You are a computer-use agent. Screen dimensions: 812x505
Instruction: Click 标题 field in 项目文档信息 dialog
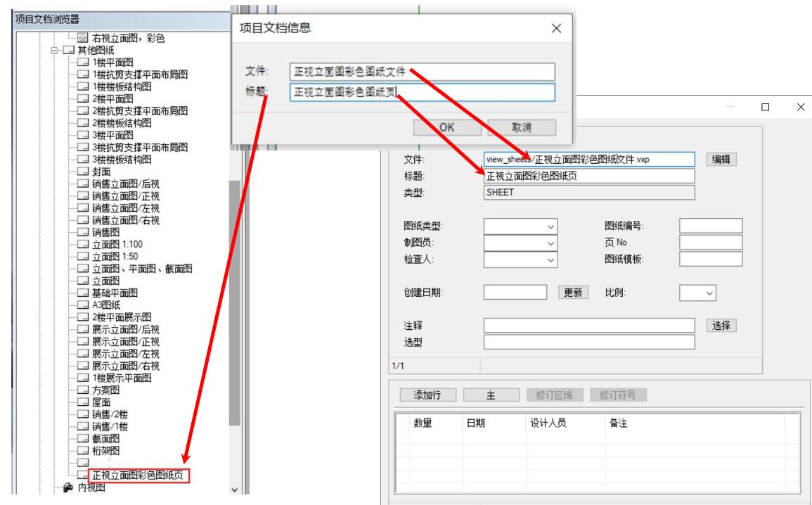pyautogui.click(x=422, y=92)
